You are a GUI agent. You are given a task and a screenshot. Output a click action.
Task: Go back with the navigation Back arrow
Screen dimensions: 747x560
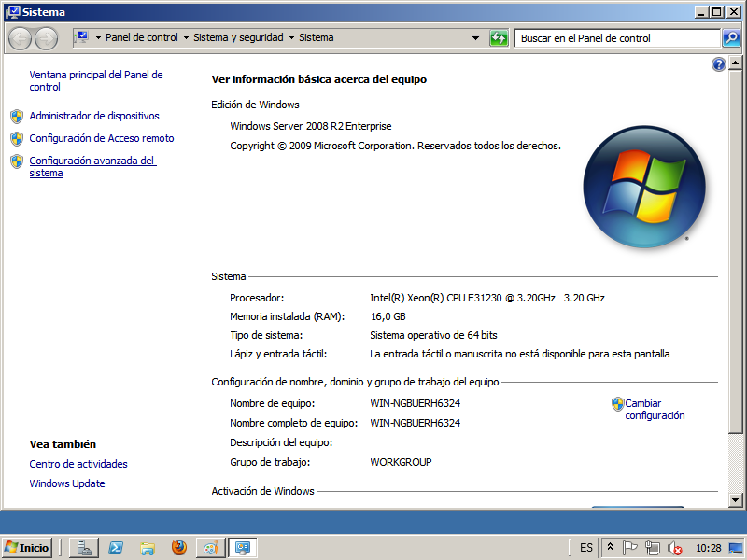(x=20, y=38)
